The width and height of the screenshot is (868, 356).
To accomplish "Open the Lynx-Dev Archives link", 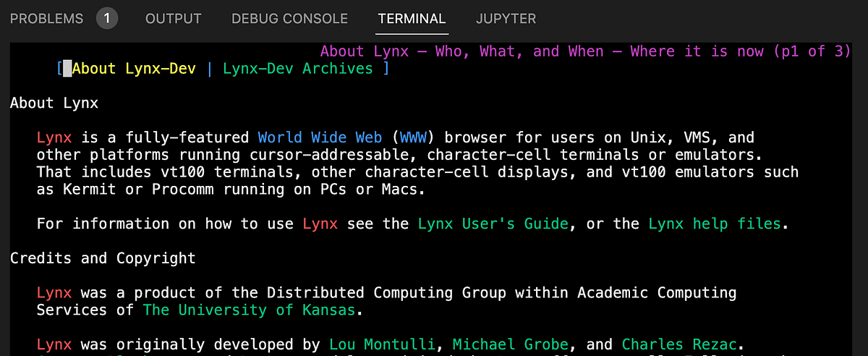I will tap(298, 69).
